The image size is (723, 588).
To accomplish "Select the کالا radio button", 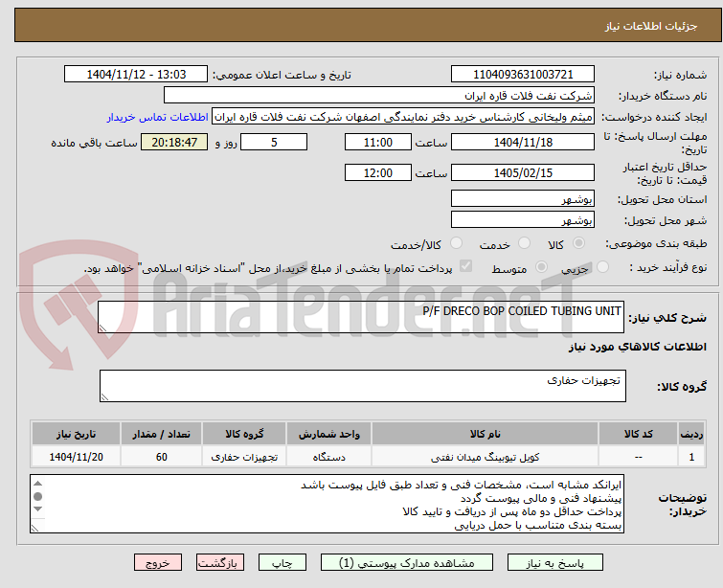I will tap(578, 243).
